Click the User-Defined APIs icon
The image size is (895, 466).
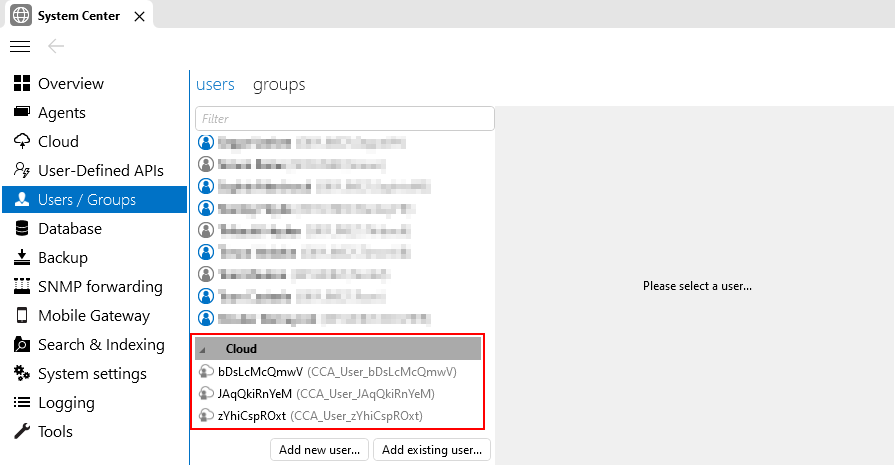click(22, 170)
